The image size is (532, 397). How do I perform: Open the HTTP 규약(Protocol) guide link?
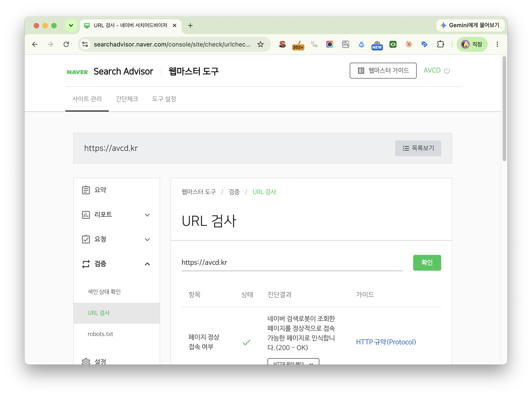386,342
